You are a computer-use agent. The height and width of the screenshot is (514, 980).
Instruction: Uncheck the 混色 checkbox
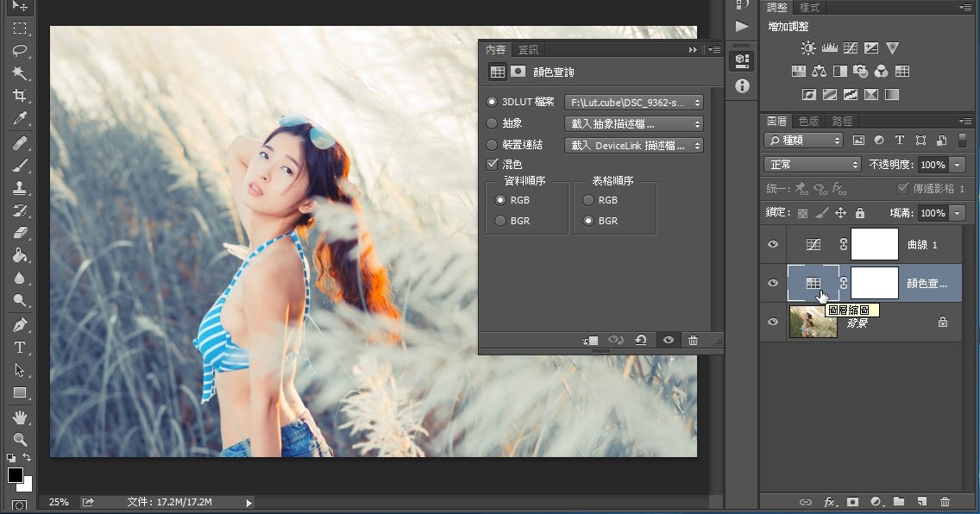pos(492,164)
